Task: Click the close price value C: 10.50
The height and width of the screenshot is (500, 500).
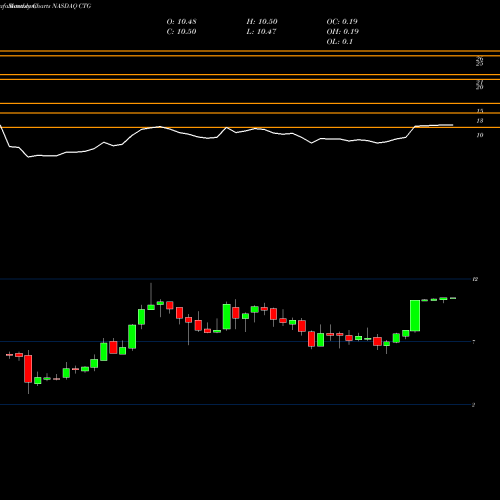Action: (181, 32)
